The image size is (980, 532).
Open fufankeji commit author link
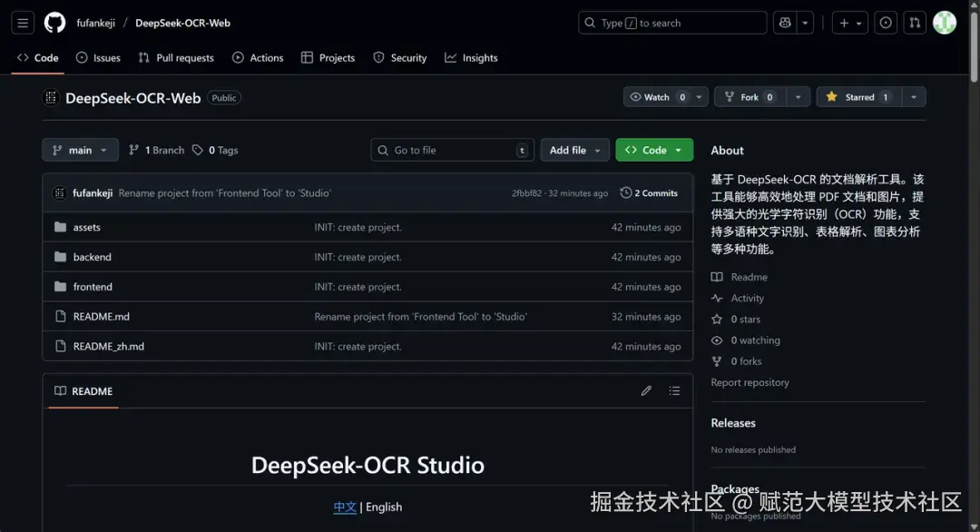(x=93, y=193)
